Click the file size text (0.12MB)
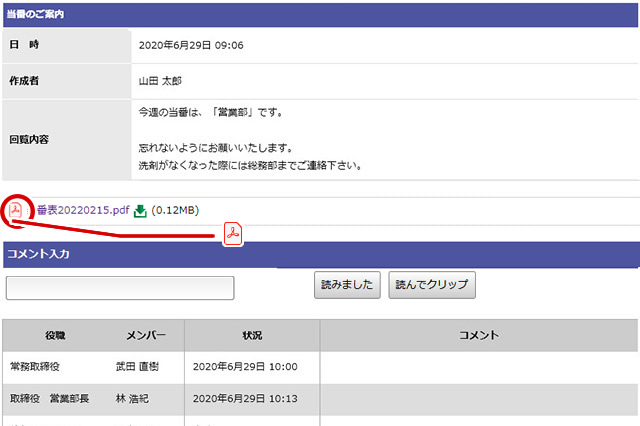Image resolution: width=640 pixels, height=426 pixels. click(175, 211)
